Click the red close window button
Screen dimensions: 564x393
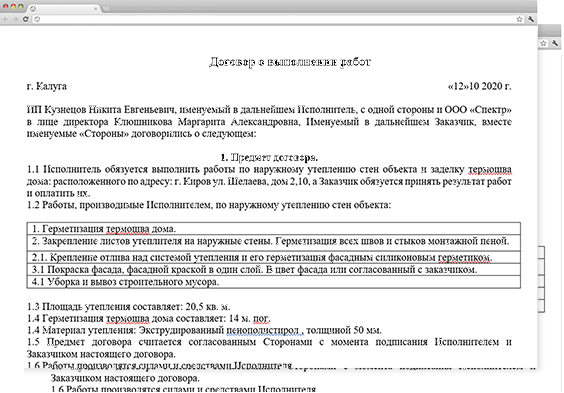6,6
